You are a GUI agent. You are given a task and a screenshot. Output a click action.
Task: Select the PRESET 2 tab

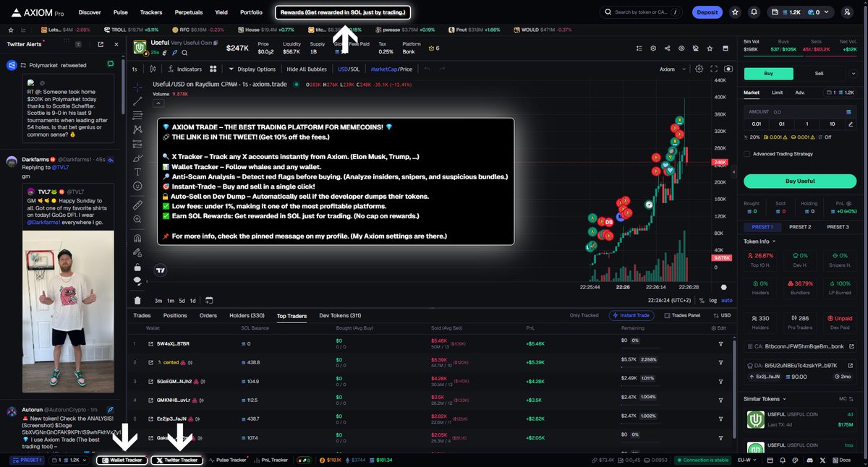[x=799, y=227]
